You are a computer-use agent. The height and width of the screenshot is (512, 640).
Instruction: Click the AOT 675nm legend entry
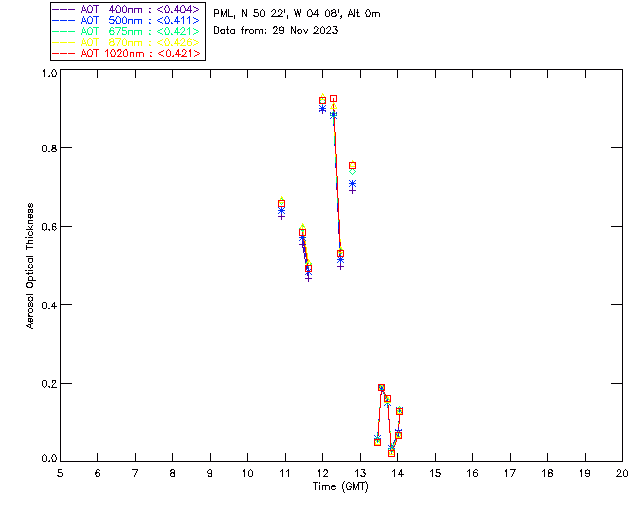[127, 31]
